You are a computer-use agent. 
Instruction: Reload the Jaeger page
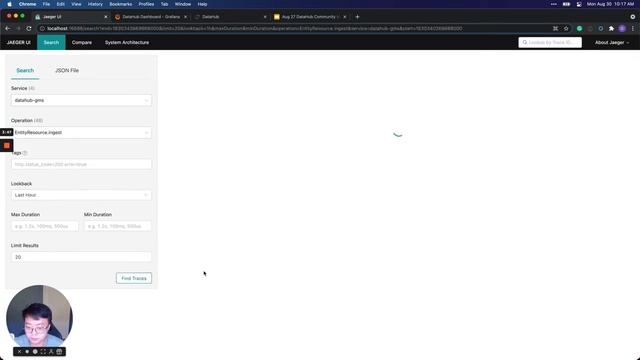[29, 29]
